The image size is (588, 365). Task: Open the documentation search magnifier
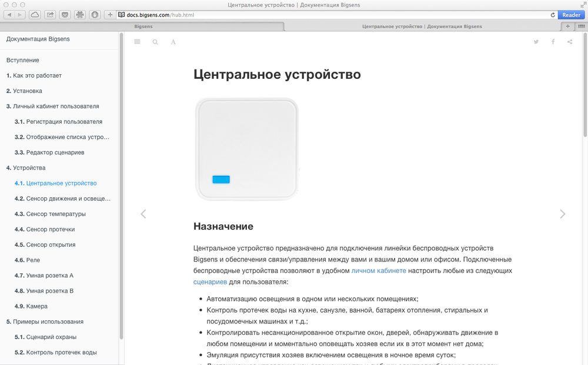[x=154, y=42]
